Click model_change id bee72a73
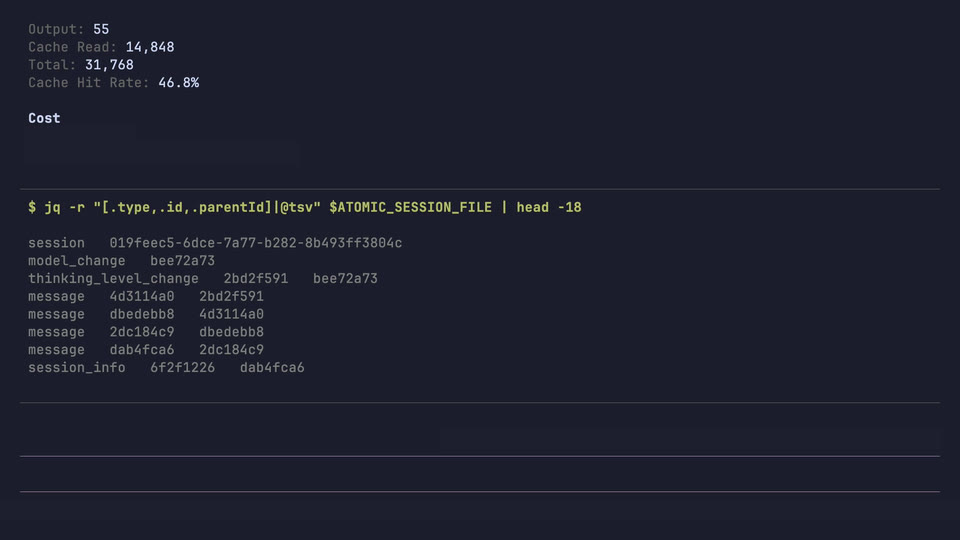Viewport: 960px width, 540px height. coord(182,261)
